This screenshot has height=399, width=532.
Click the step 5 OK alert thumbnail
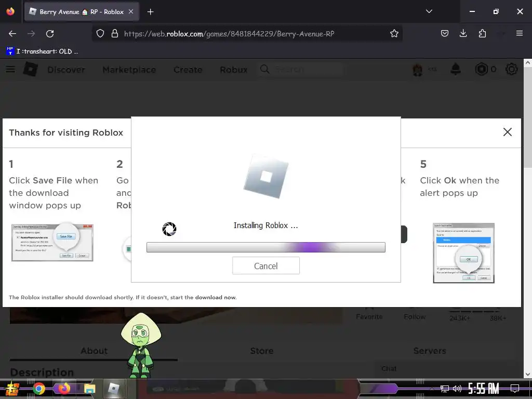point(463,253)
